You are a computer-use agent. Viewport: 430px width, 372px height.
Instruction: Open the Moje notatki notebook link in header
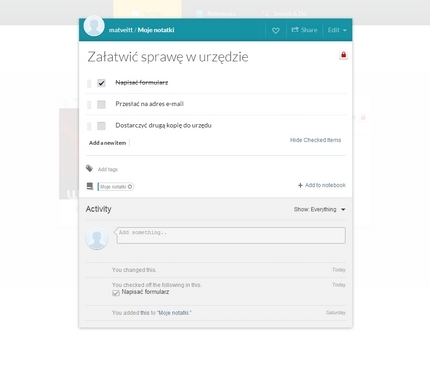(x=156, y=30)
